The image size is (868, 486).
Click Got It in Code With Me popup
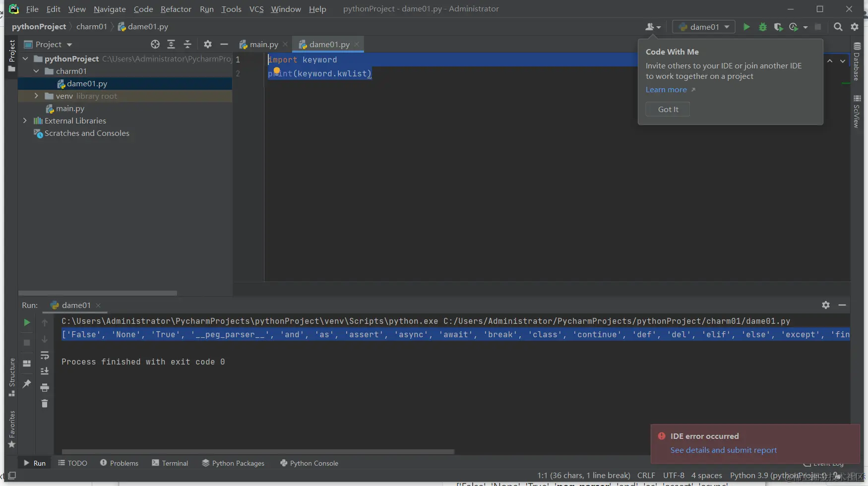[x=668, y=109]
